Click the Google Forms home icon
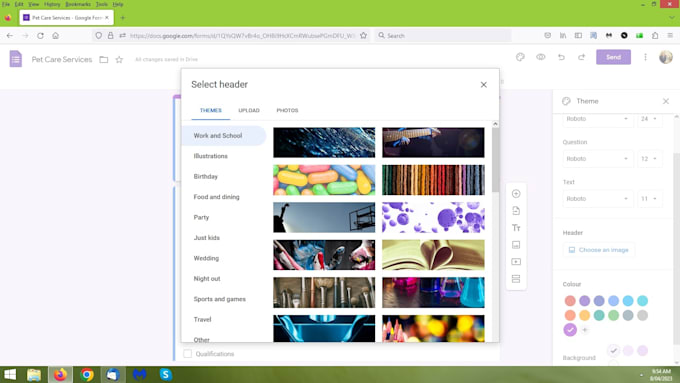 point(16,59)
